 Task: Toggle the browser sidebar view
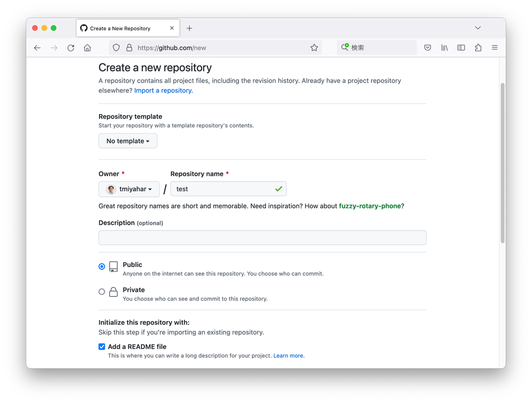(461, 48)
